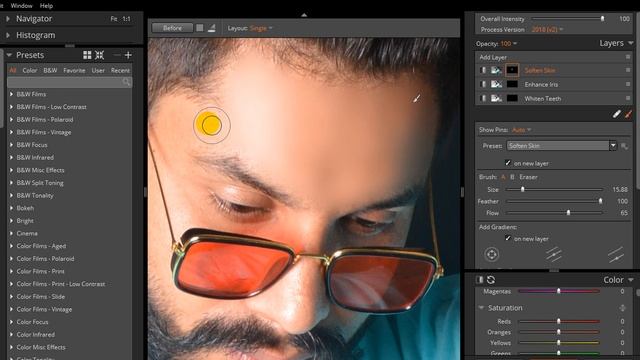Click the minus icon in Presets header

117,55
